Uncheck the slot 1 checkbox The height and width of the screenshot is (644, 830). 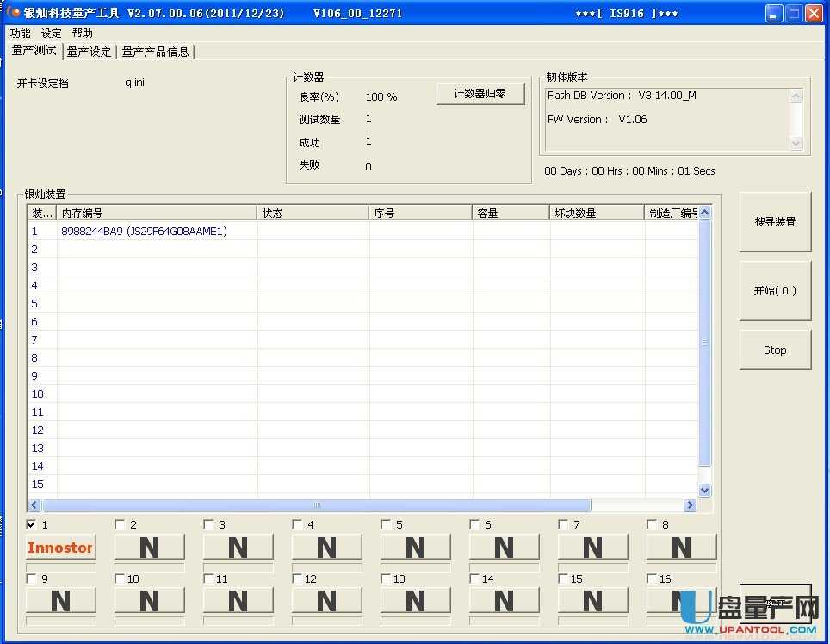tap(32, 524)
